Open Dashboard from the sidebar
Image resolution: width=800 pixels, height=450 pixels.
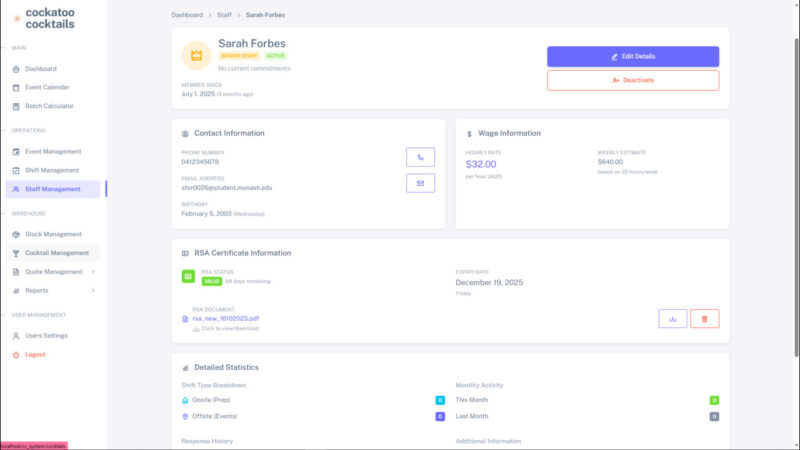pos(41,69)
